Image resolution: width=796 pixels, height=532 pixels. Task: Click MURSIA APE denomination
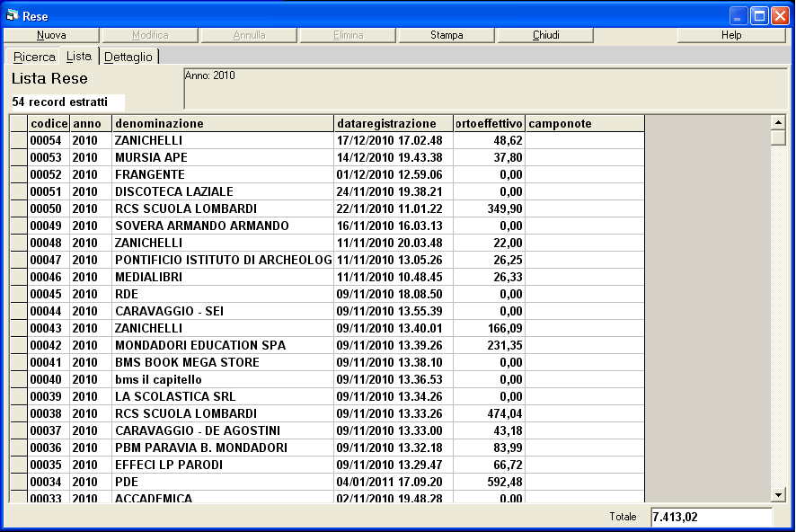[223, 157]
